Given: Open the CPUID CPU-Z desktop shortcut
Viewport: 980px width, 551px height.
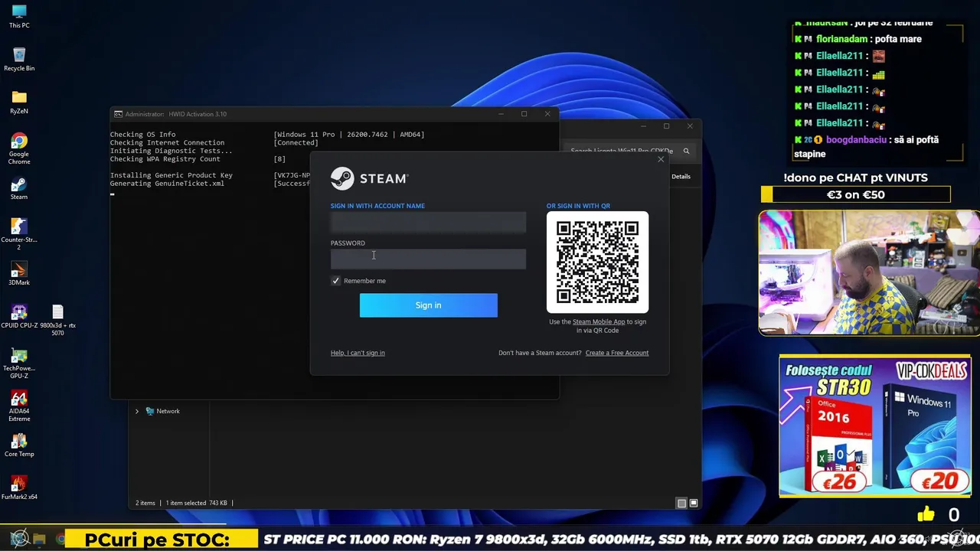Looking at the screenshot, I should coord(19,317).
